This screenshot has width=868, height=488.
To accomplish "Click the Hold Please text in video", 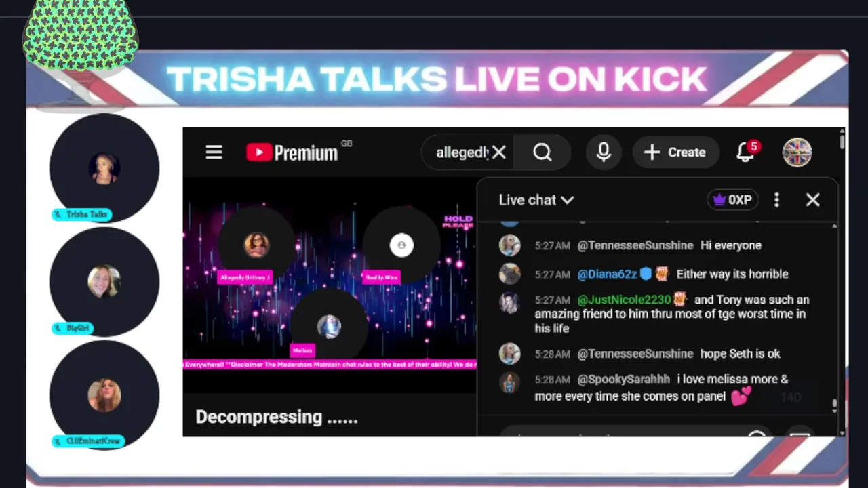I will point(458,222).
